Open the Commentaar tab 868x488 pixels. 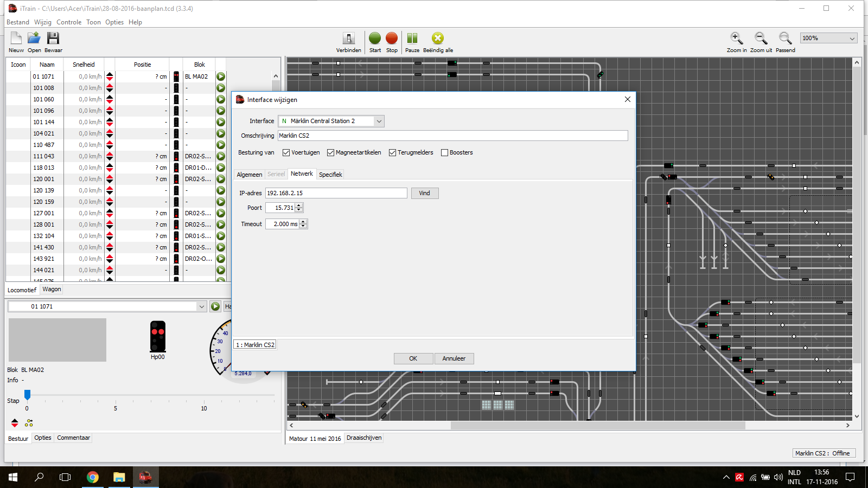(73, 438)
